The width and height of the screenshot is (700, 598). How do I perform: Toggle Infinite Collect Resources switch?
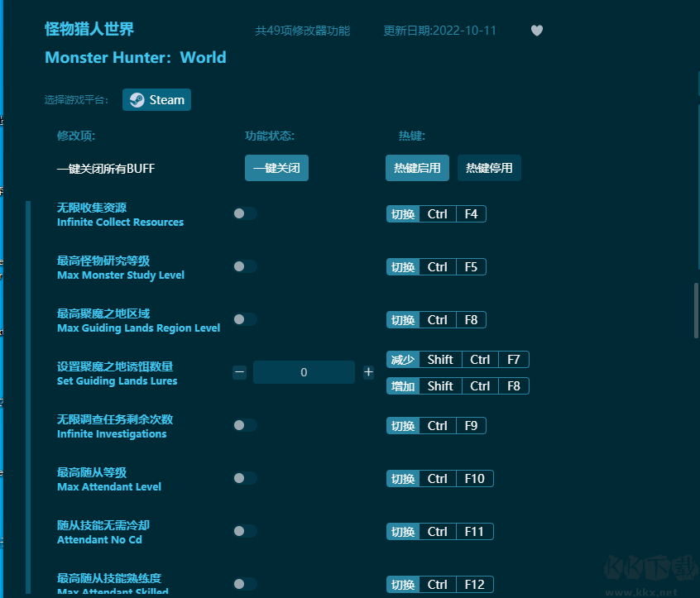click(x=245, y=213)
